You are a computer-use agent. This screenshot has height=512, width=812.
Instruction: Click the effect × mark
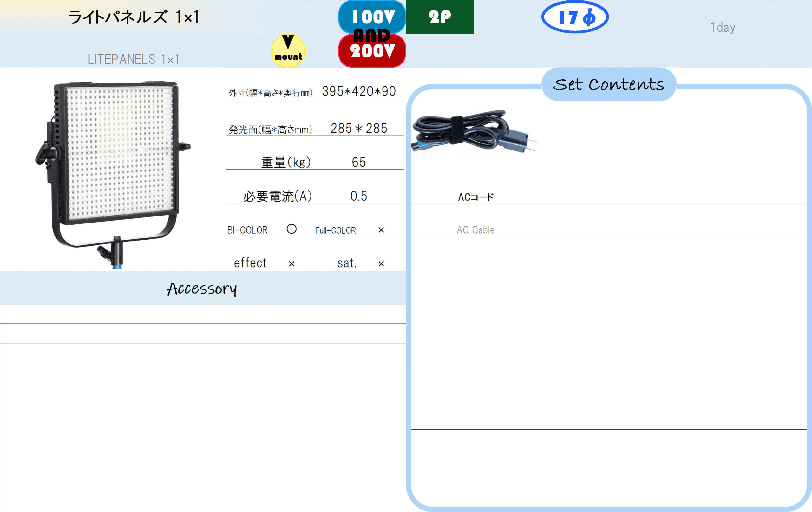pyautogui.click(x=292, y=264)
